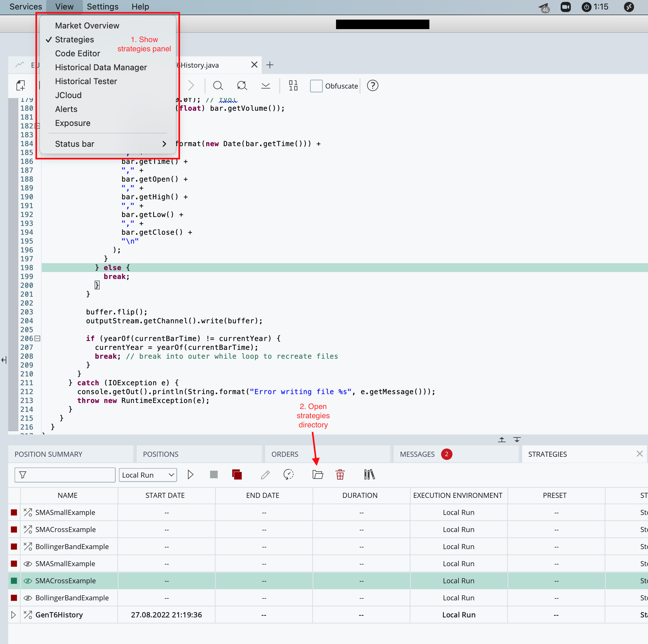648x644 pixels.
Task: Edit strategy with the pencil icon
Action: [x=265, y=474]
